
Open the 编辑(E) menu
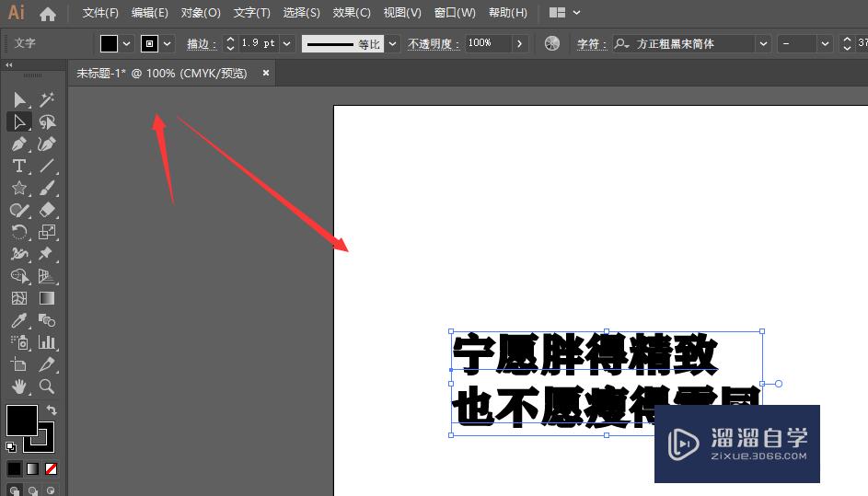pyautogui.click(x=149, y=13)
